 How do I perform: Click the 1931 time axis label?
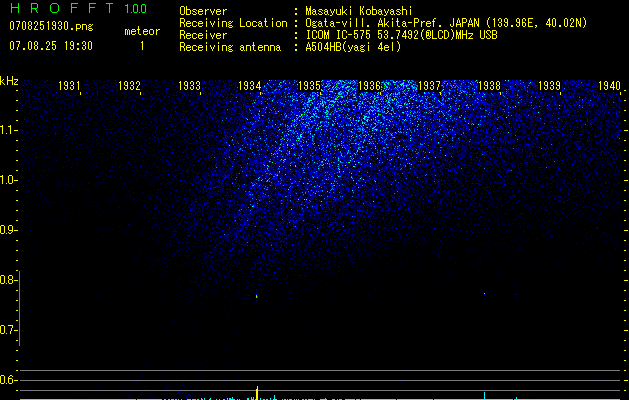[x=69, y=85]
